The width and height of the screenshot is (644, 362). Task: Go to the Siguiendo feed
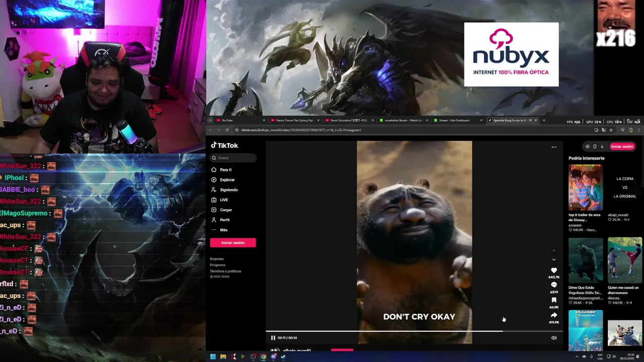224,190
